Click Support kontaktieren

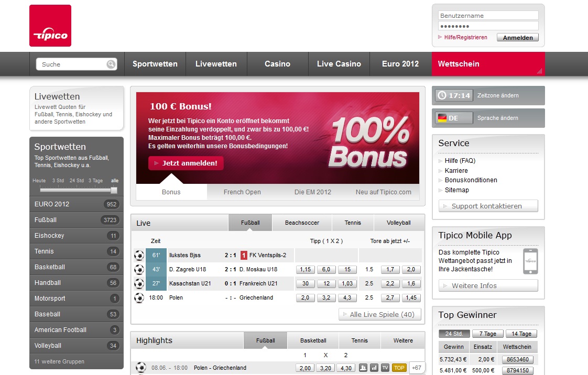(x=488, y=206)
